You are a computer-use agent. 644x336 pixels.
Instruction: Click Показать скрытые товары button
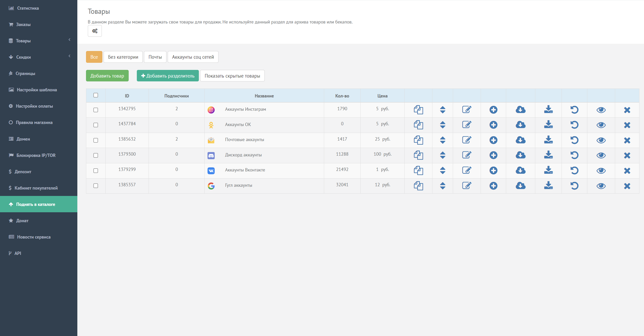(232, 76)
